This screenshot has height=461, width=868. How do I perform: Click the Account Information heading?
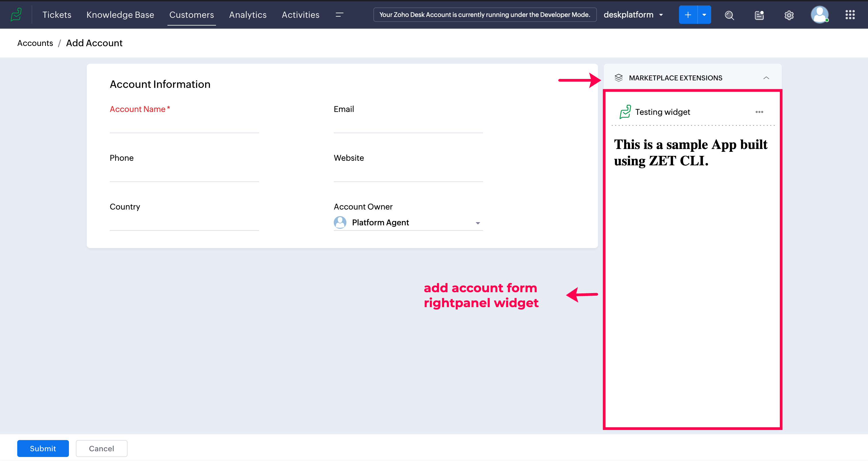(x=160, y=84)
